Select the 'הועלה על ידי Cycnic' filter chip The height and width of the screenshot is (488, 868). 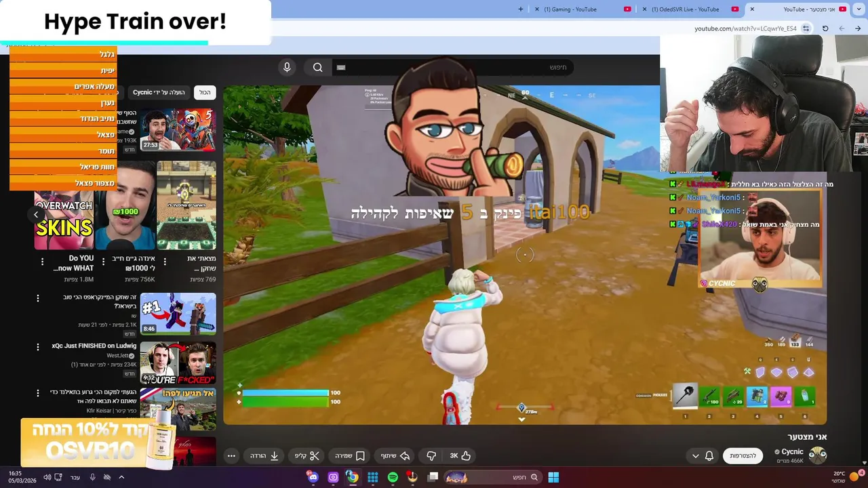(159, 92)
